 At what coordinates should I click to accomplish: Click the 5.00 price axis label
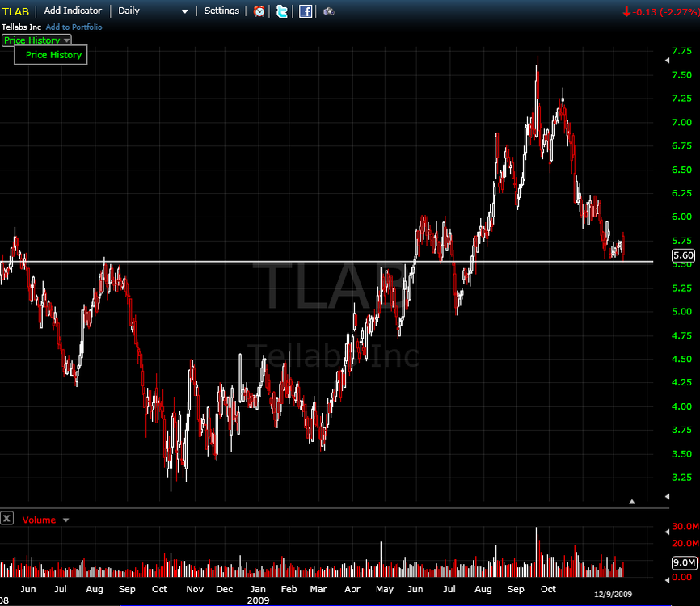pos(681,311)
